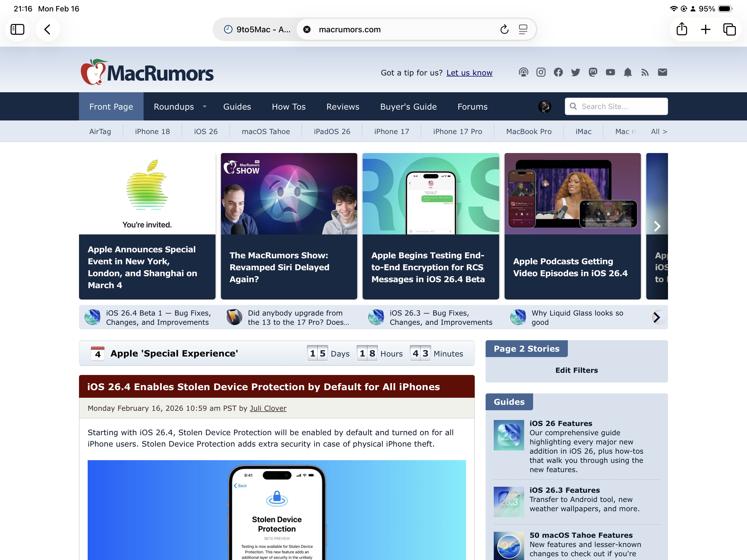Open the RCS encryption story card
The height and width of the screenshot is (560, 747).
(431, 226)
